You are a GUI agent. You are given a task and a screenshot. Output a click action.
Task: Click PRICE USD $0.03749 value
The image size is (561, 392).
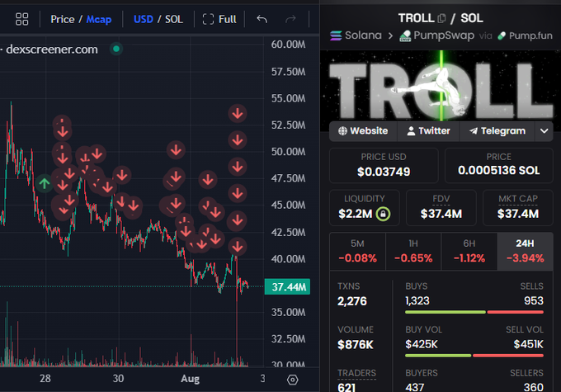click(384, 172)
